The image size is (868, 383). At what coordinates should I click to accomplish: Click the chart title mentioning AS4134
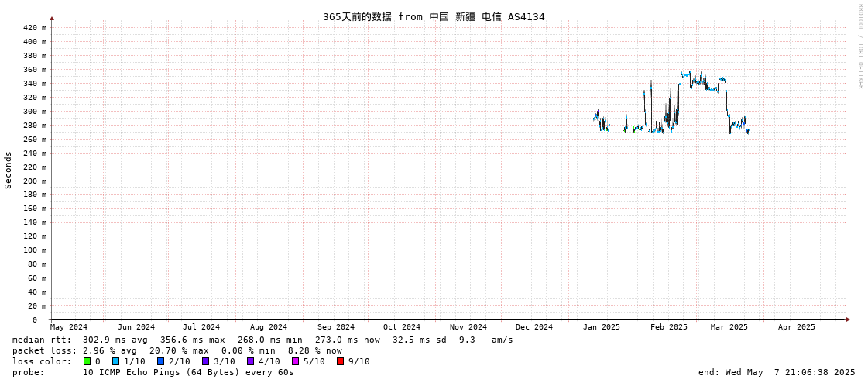[434, 16]
